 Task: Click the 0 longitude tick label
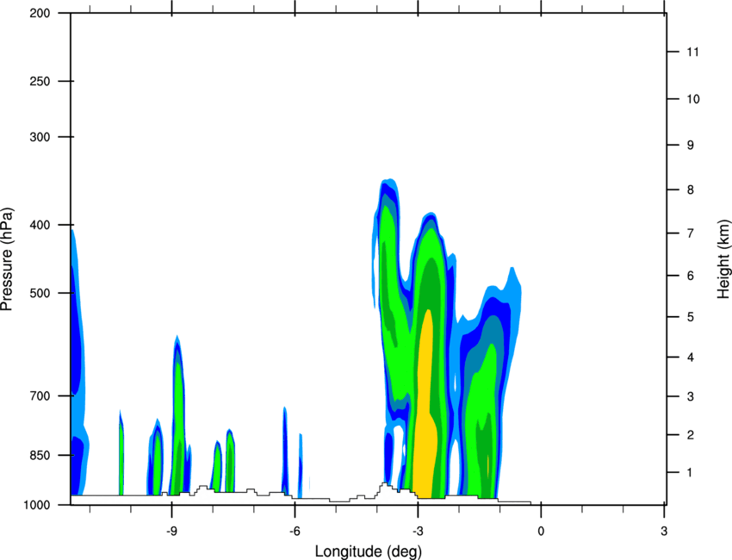[541, 531]
